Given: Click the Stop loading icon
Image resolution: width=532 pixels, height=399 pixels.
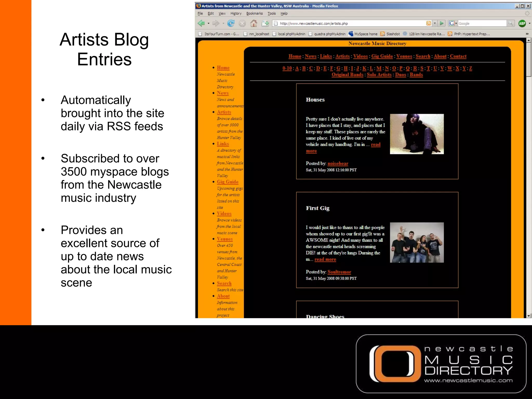Looking at the screenshot, I should tap(242, 23).
